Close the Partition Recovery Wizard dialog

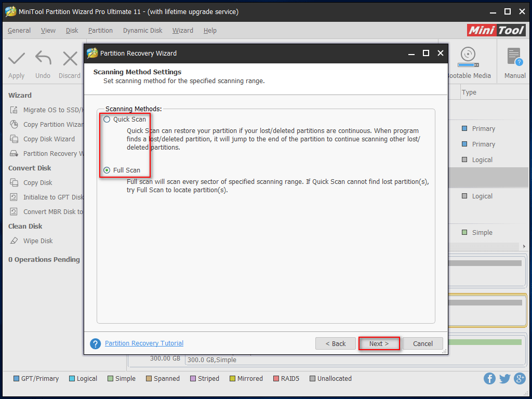(441, 54)
